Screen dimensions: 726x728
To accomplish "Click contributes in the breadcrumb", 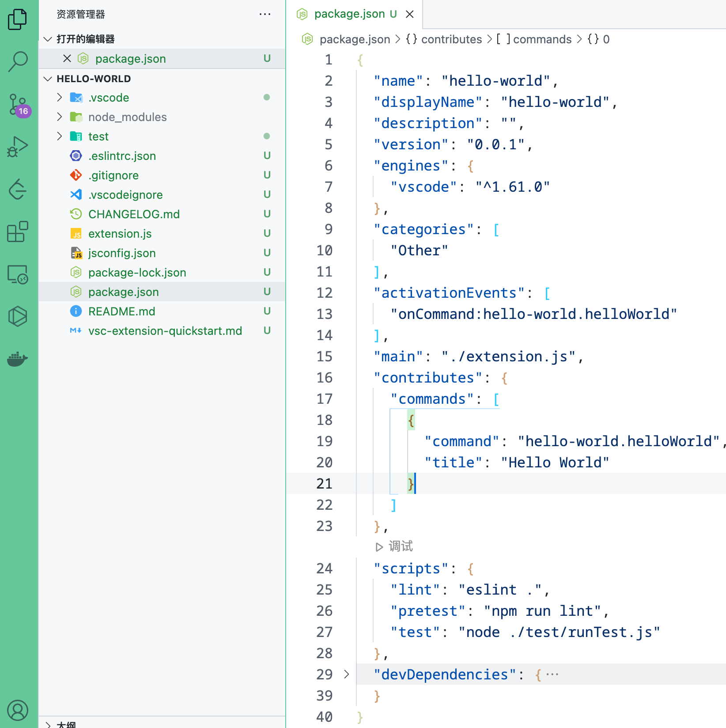I will (451, 39).
